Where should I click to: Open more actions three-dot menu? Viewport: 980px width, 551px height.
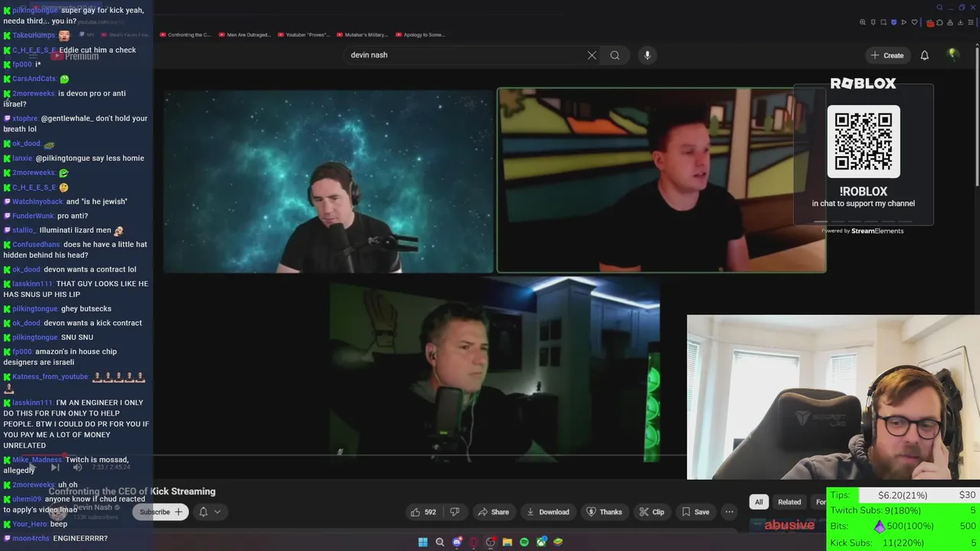click(730, 512)
